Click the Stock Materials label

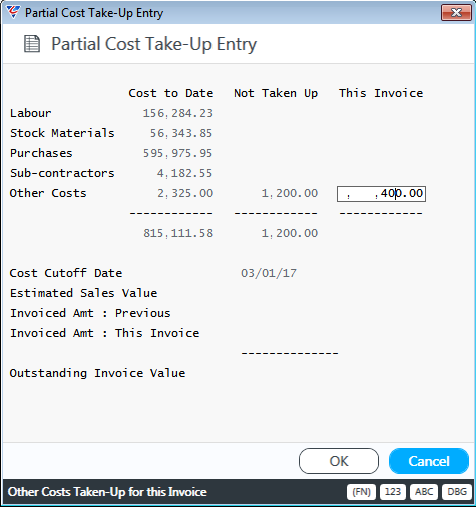pyautogui.click(x=62, y=133)
